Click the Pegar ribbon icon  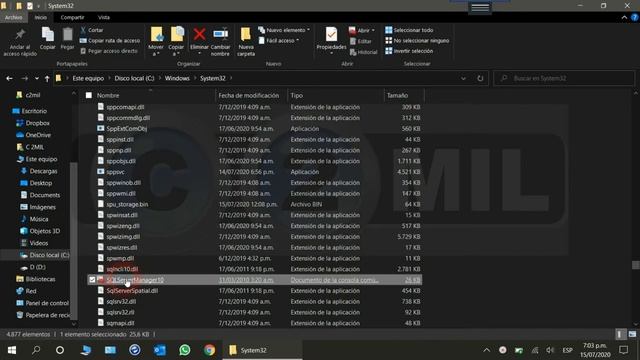(67, 35)
